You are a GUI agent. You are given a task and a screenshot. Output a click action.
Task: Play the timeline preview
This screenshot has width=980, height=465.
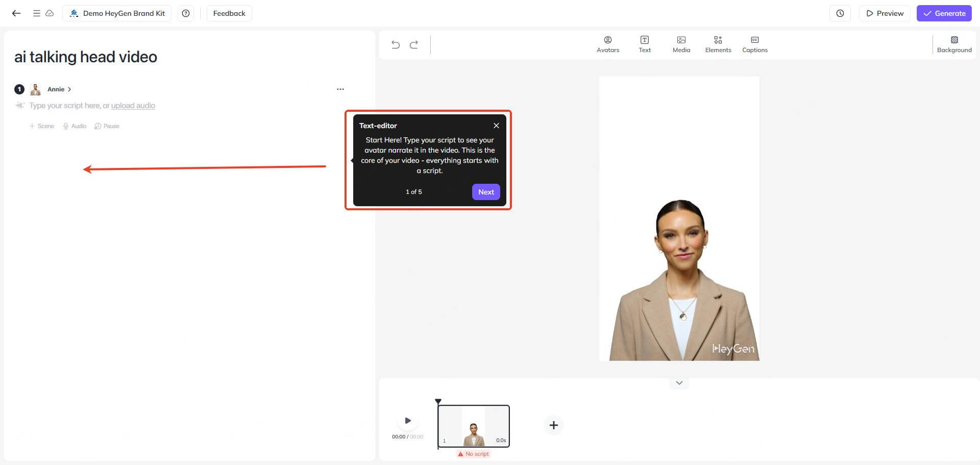[408, 421]
